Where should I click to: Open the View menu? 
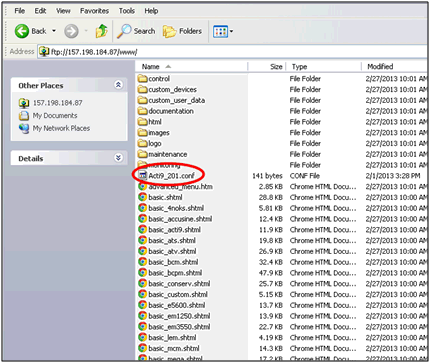tap(63, 11)
